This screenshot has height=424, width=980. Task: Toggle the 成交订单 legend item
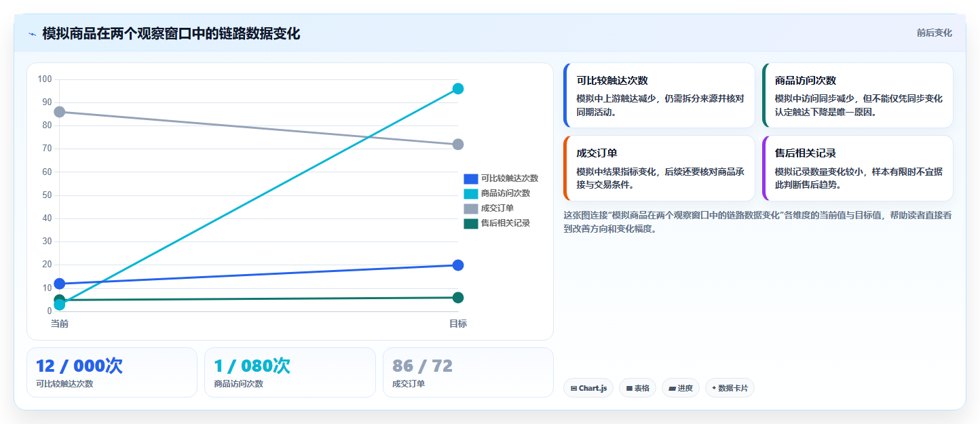489,208
